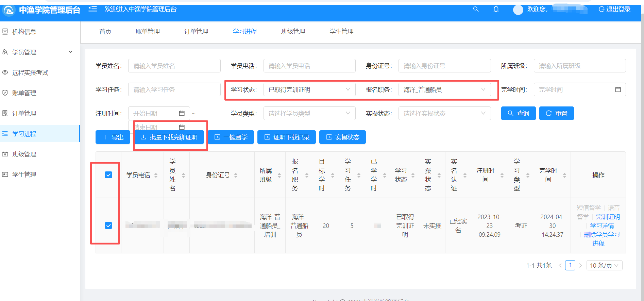This screenshot has height=301, width=644.
Task: Focus the 学习任务 input field
Action: (x=174, y=89)
